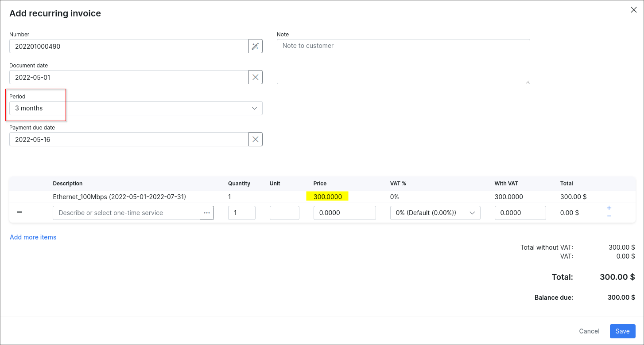Click the plus icon to add row
The height and width of the screenshot is (345, 644).
pyautogui.click(x=609, y=208)
